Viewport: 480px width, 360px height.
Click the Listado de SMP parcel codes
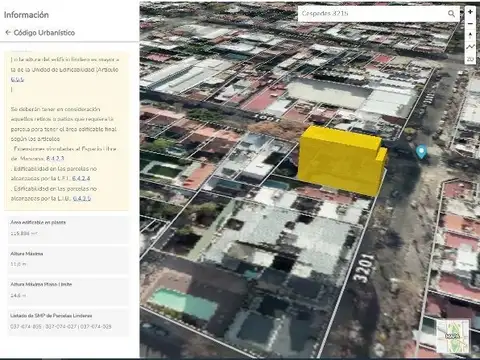pos(61,327)
